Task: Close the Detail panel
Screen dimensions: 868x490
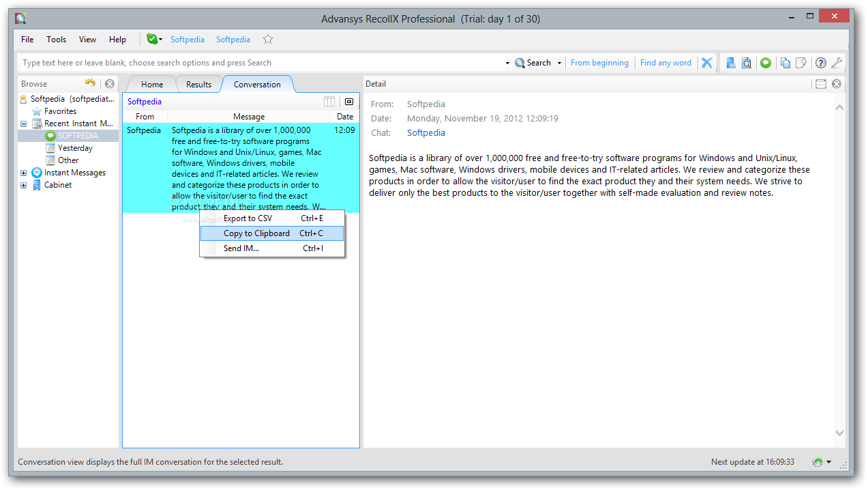Action: pos(837,84)
